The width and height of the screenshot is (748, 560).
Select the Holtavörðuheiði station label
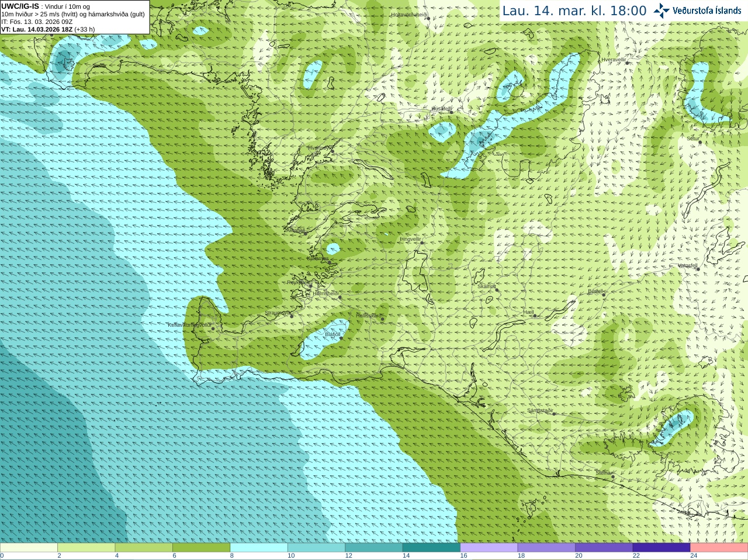point(410,15)
